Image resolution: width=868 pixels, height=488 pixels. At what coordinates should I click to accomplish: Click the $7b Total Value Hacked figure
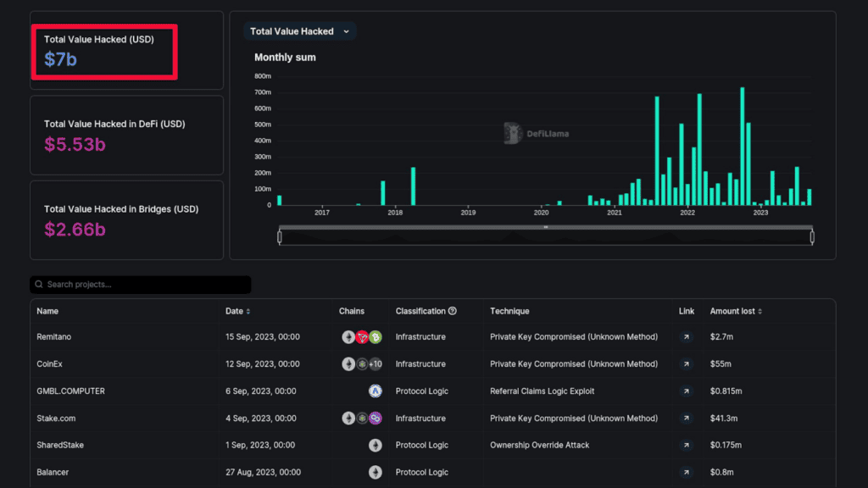60,59
